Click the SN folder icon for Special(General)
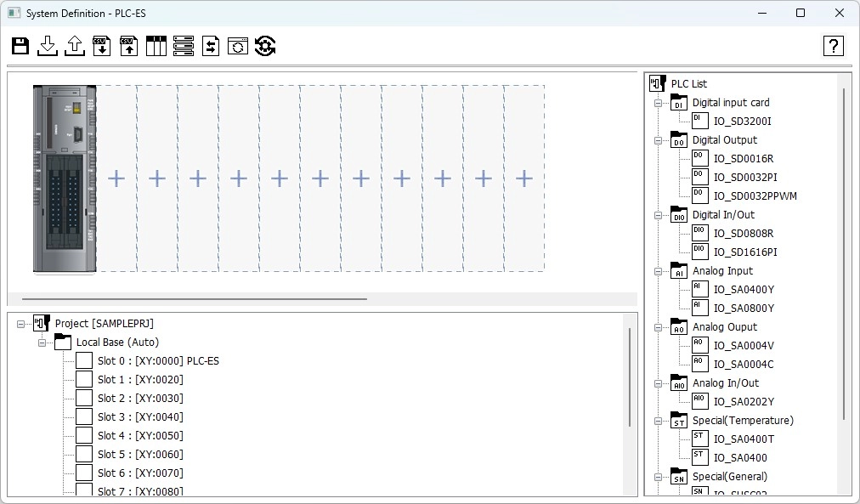This screenshot has height=504, width=860. (679, 477)
